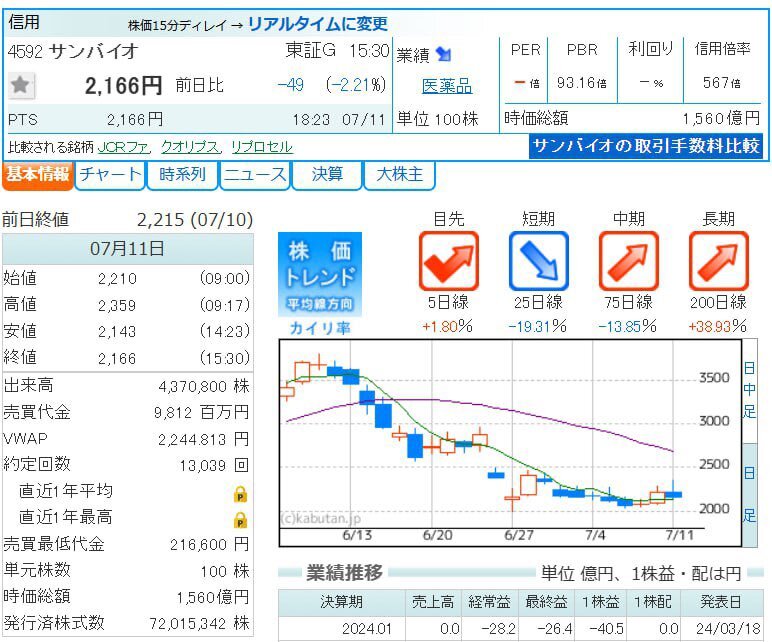Screen dimensions: 772x642
Task: Switch chart to 日中足
Action: 749,390
